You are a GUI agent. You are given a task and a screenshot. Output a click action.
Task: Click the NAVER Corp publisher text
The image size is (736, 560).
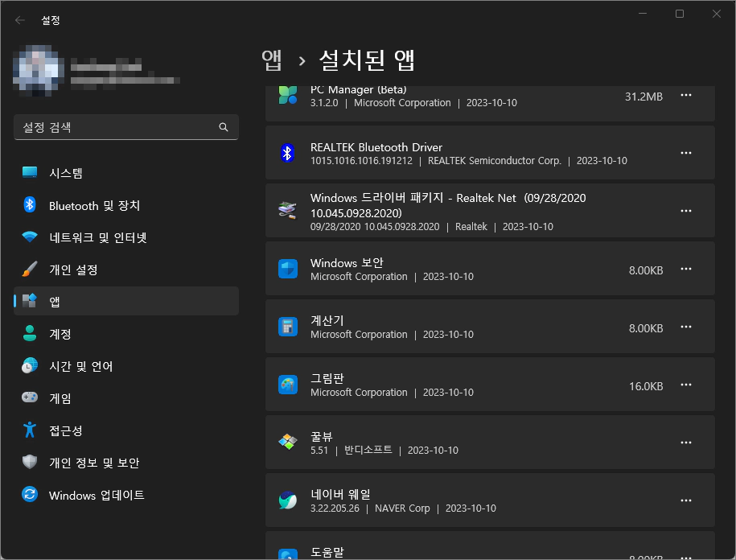coord(402,509)
